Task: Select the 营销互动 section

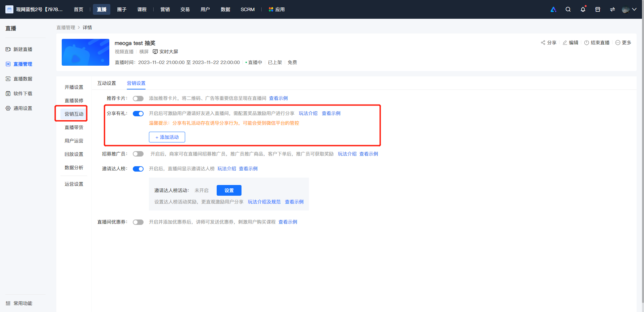Action: click(x=74, y=114)
